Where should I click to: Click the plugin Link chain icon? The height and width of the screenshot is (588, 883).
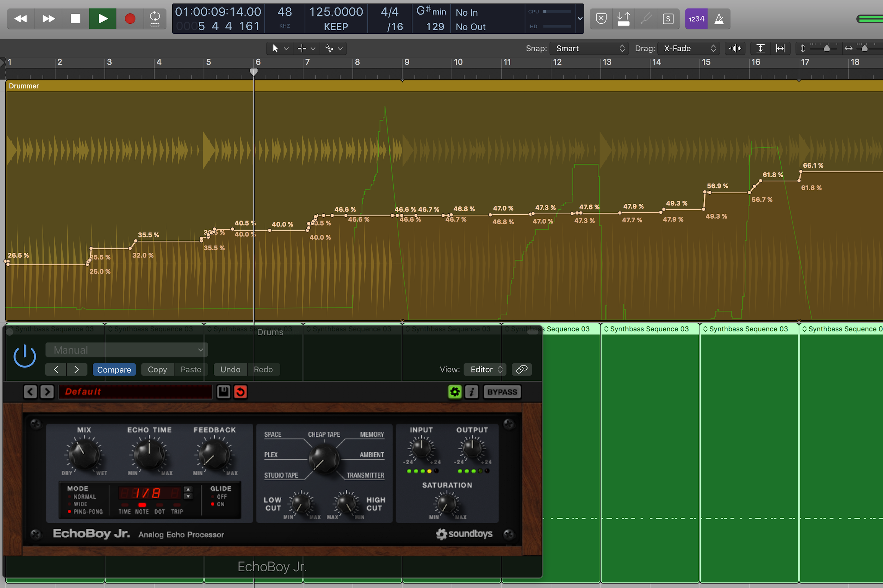coord(522,369)
